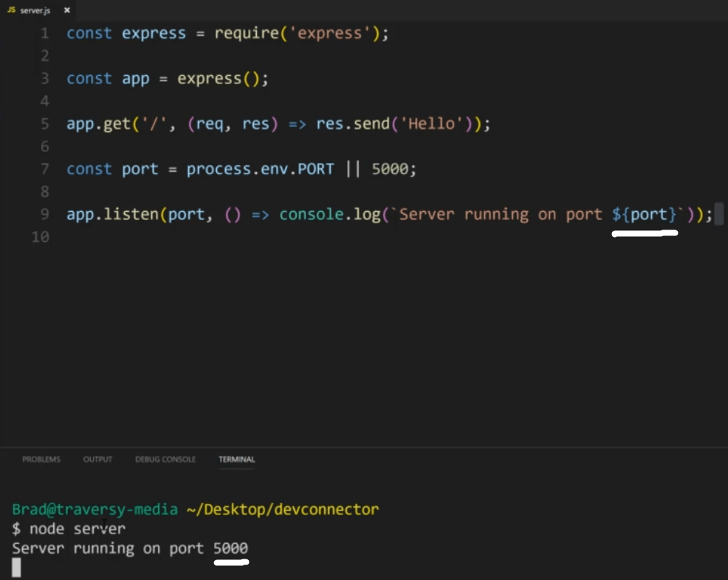Click the word require on line 1
Screen dimensions: 728x580
tap(246, 33)
